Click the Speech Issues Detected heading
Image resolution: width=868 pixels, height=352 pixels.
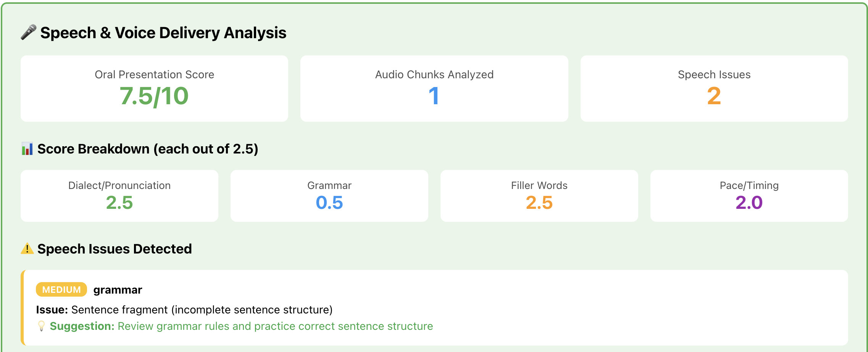[115, 249]
